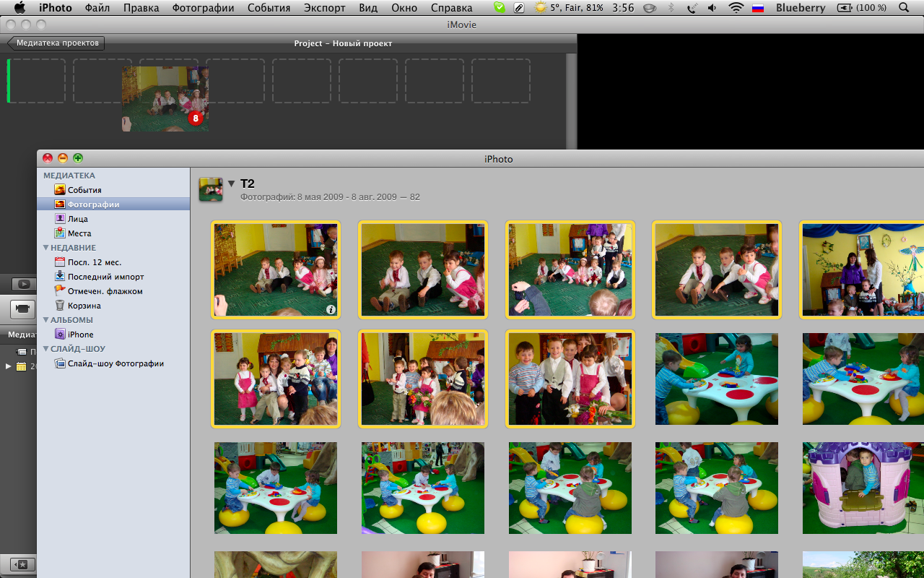
Task: Click the iMovie camera import button
Action: click(x=22, y=309)
